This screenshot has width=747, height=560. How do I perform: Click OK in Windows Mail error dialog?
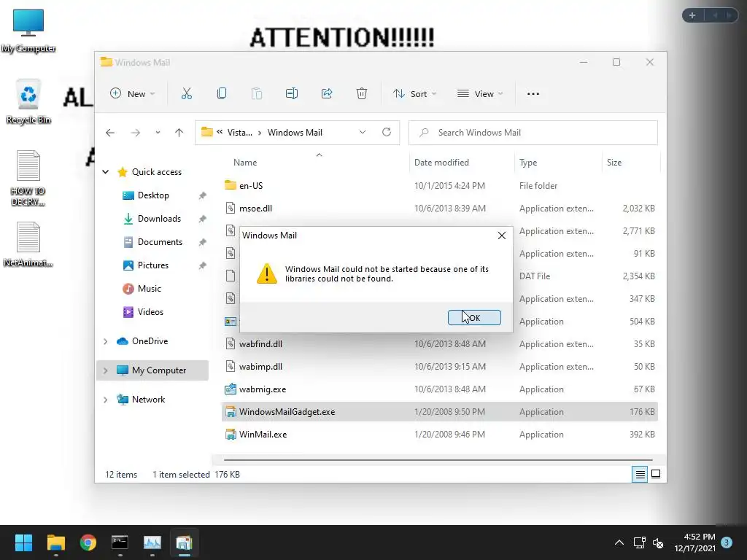click(474, 318)
